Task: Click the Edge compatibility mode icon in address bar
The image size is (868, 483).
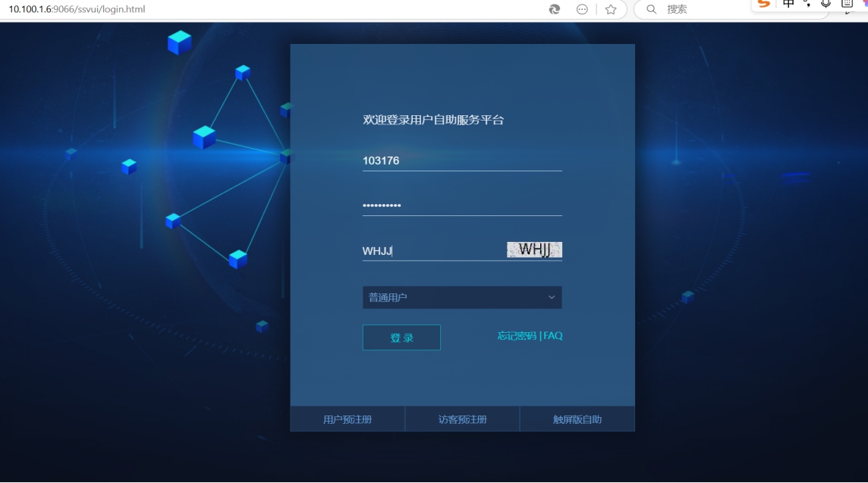Action: pyautogui.click(x=555, y=9)
